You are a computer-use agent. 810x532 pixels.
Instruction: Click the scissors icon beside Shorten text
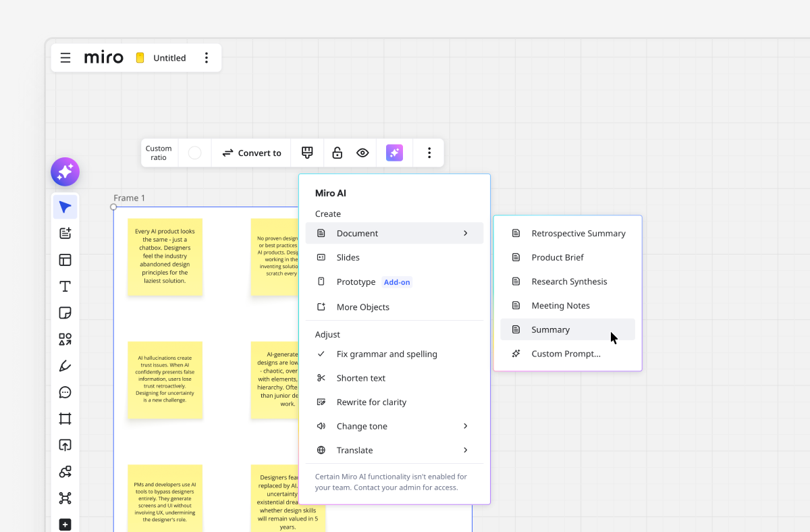(321, 378)
